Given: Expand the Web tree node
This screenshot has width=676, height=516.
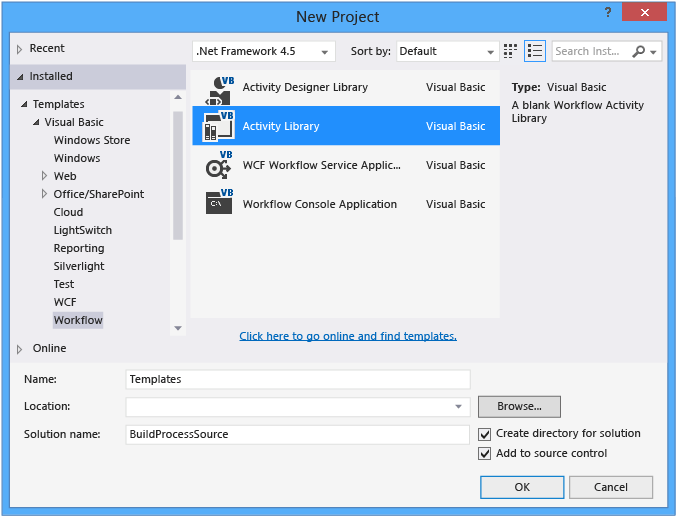Looking at the screenshot, I should [x=44, y=176].
